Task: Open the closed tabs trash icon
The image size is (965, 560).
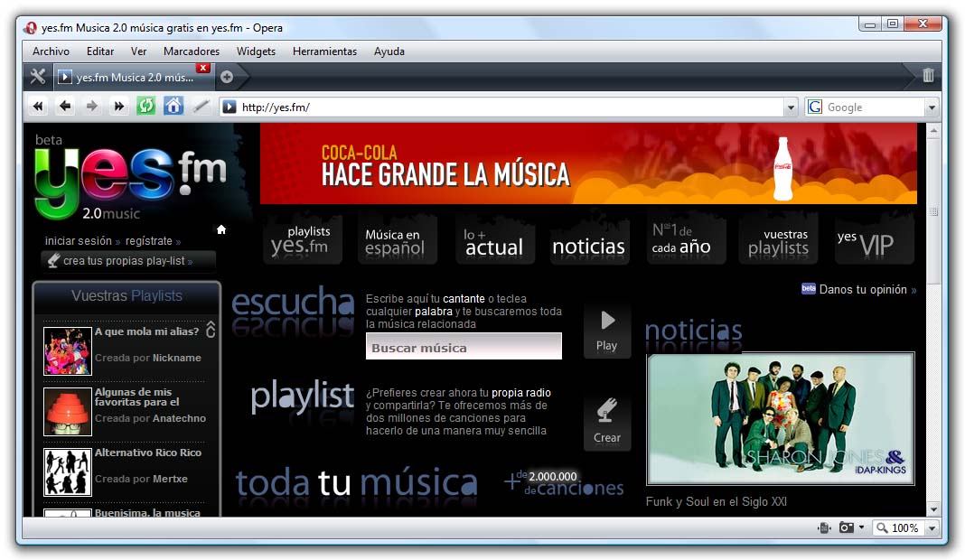Action: pos(928,76)
